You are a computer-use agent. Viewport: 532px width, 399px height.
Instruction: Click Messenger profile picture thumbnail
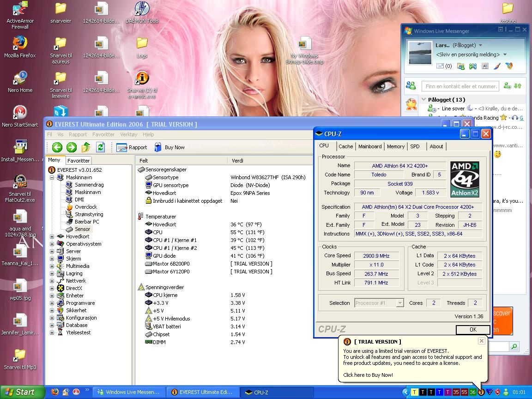tap(420, 53)
